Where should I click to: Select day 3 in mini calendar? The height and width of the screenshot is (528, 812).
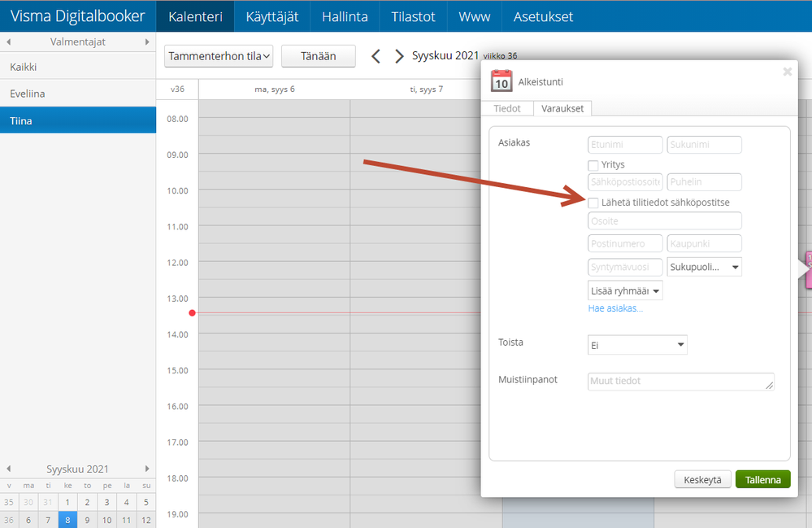[106, 502]
